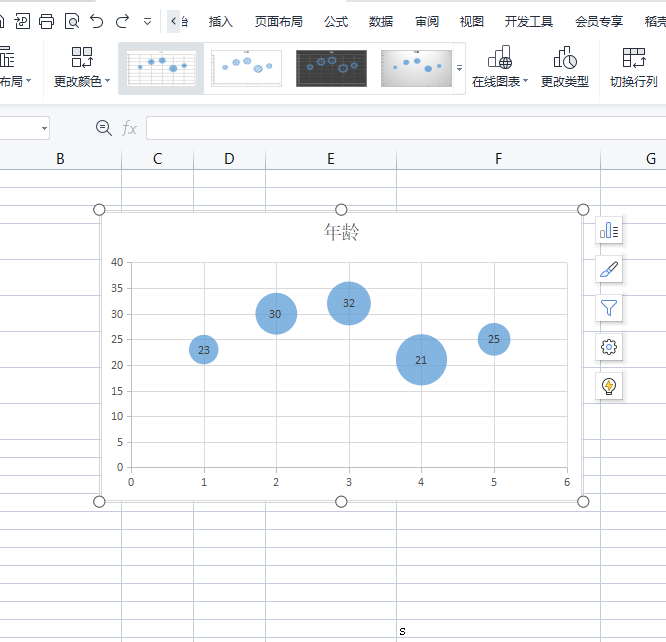Image resolution: width=666 pixels, height=642 pixels.
Task: Open the chart elements side button
Action: tap(609, 230)
